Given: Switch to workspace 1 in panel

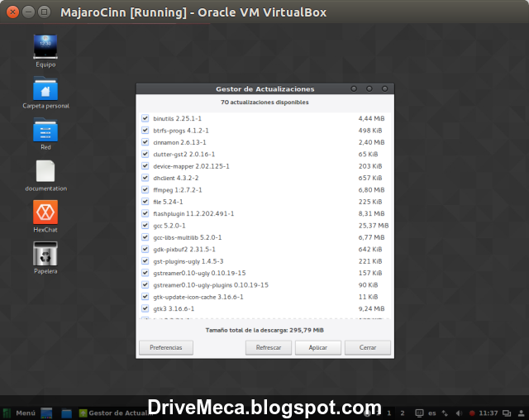Looking at the screenshot, I should coord(389,413).
